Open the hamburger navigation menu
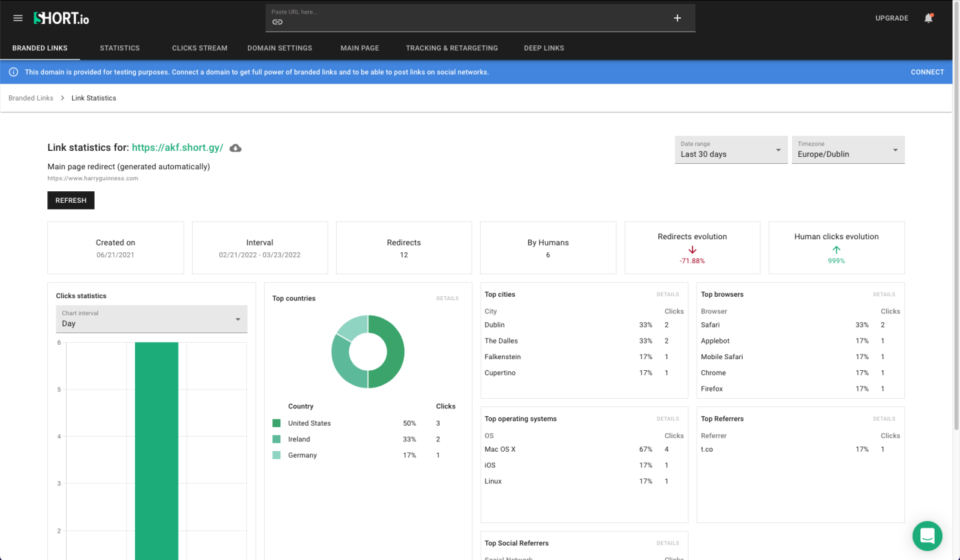The image size is (960, 560). click(x=18, y=19)
